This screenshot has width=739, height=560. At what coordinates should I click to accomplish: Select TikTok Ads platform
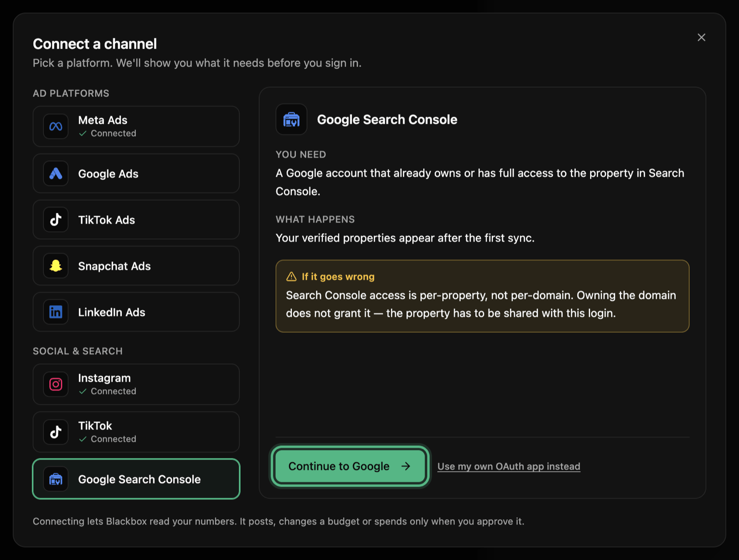tap(136, 220)
